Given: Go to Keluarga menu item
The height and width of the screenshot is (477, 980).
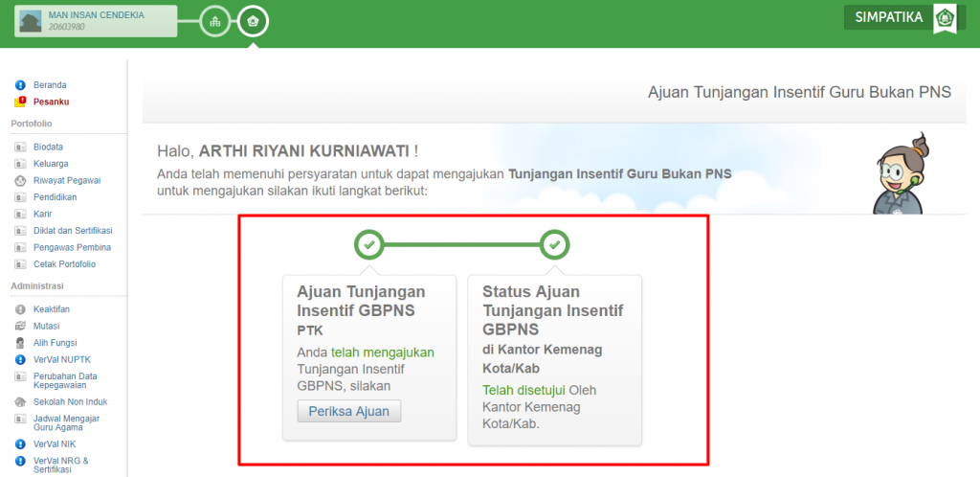Looking at the screenshot, I should point(50,164).
